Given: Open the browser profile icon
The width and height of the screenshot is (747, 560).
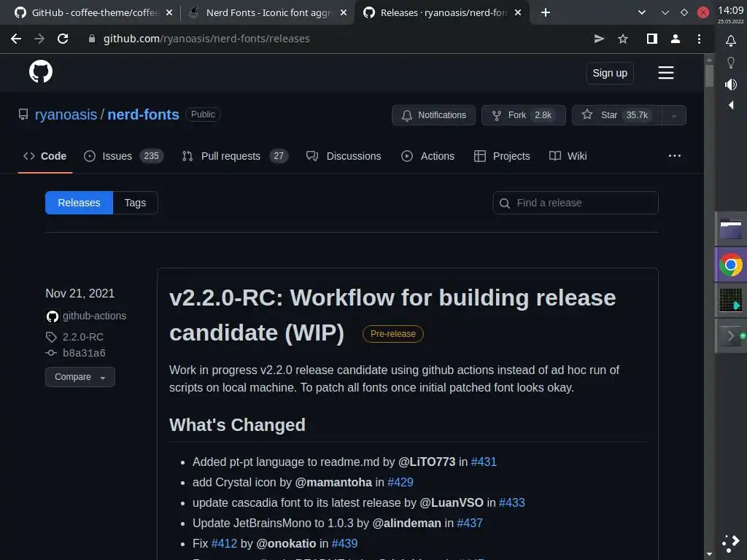Looking at the screenshot, I should click(x=675, y=39).
